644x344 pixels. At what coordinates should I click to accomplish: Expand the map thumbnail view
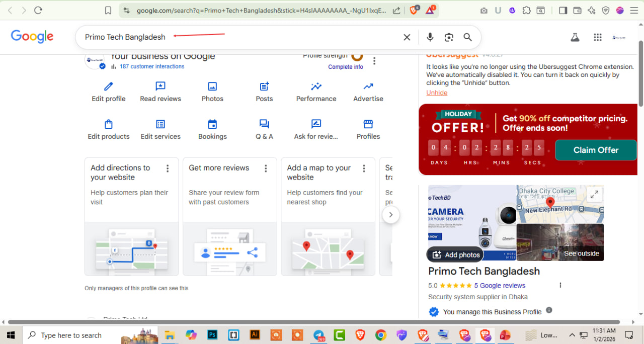(595, 195)
